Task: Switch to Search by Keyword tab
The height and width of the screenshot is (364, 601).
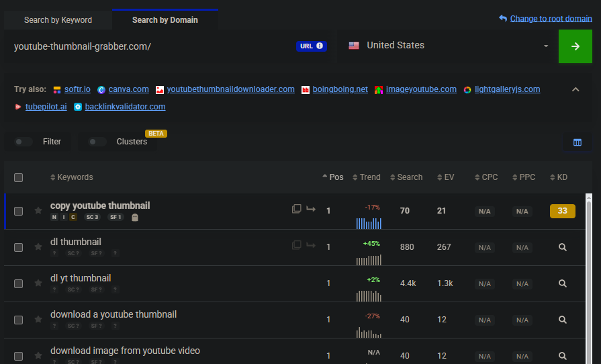Action: point(58,20)
